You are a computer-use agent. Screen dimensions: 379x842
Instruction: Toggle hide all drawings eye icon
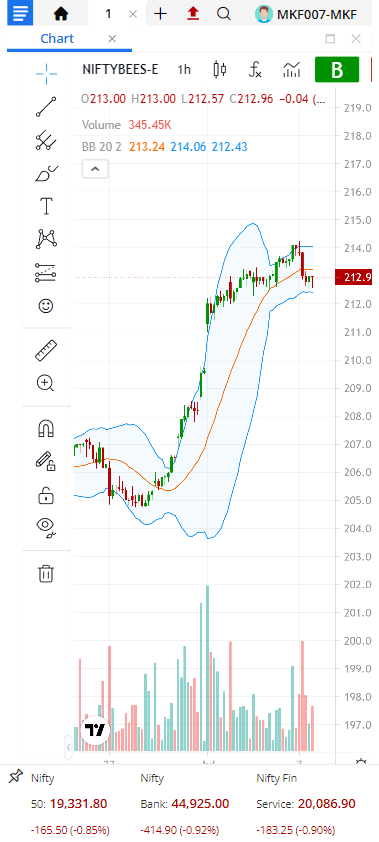(x=46, y=528)
